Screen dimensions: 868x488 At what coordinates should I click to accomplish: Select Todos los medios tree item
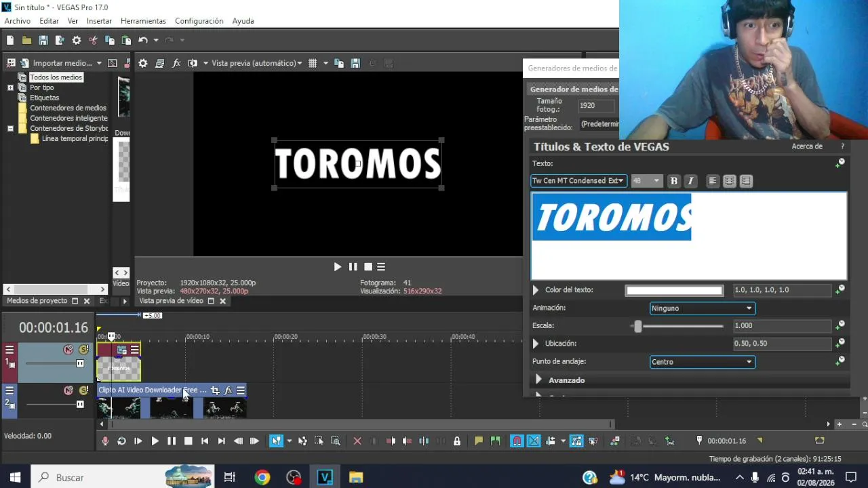tap(56, 77)
